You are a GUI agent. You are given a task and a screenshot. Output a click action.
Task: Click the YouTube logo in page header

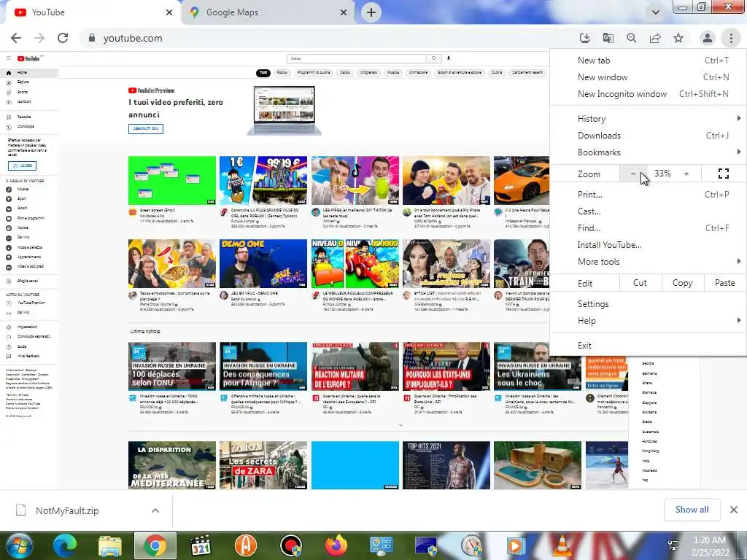[30, 58]
